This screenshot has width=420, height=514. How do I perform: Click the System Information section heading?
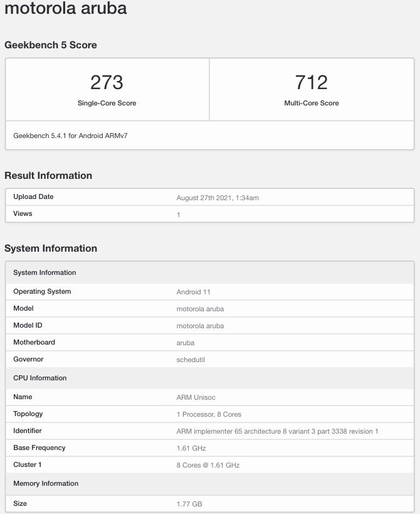point(51,249)
